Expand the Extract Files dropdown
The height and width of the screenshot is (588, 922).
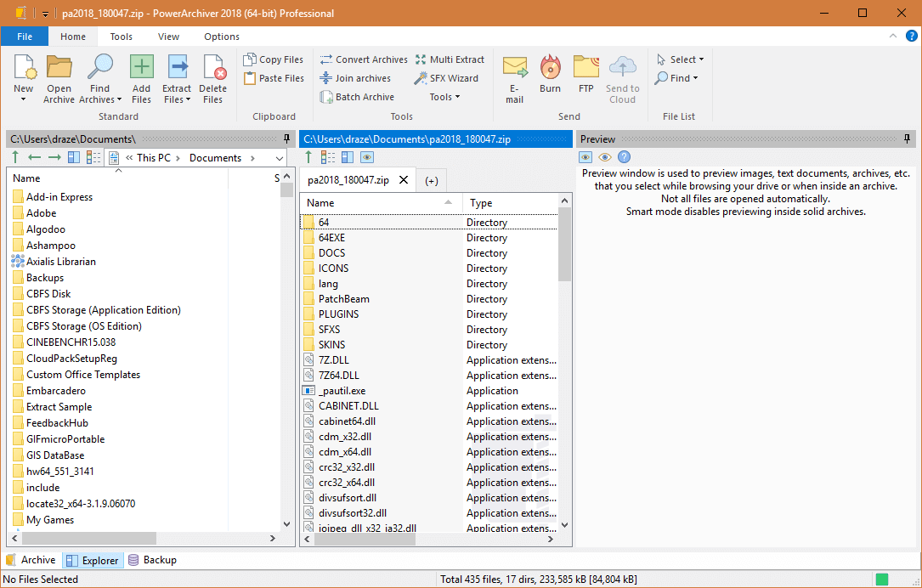177,99
